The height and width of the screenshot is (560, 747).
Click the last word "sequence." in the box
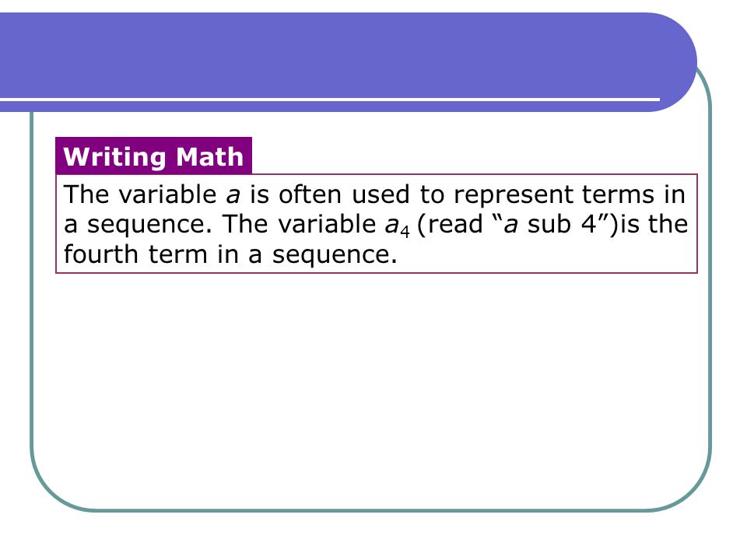pos(335,256)
